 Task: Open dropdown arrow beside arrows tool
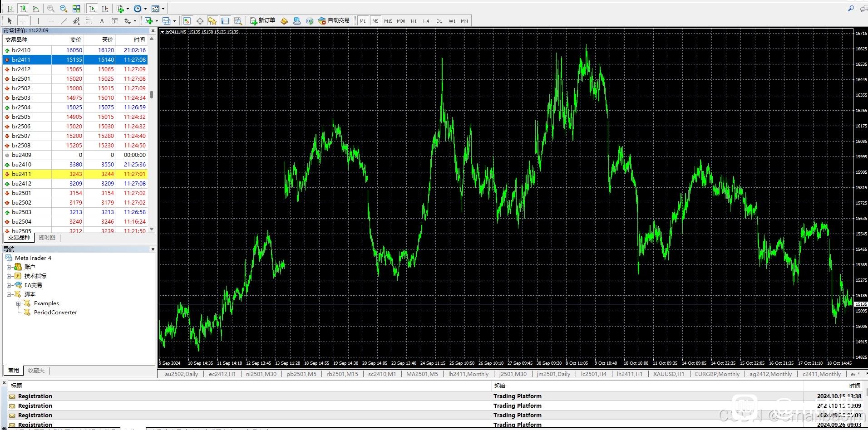(135, 21)
